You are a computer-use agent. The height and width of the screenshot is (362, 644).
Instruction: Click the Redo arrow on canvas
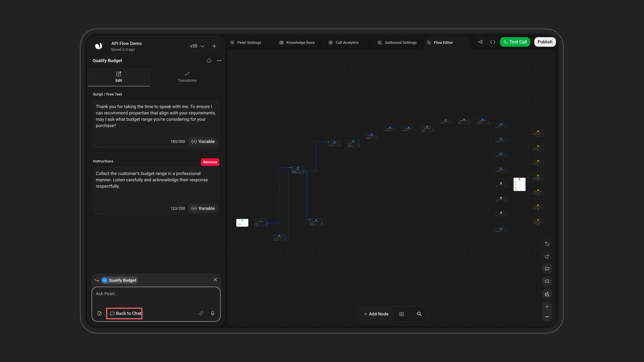pos(547,256)
